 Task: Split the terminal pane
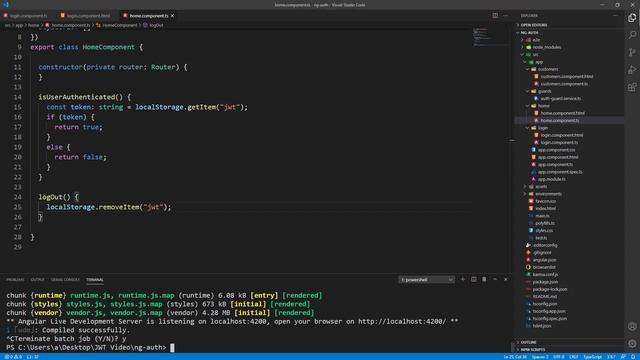pyautogui.click(x=473, y=280)
